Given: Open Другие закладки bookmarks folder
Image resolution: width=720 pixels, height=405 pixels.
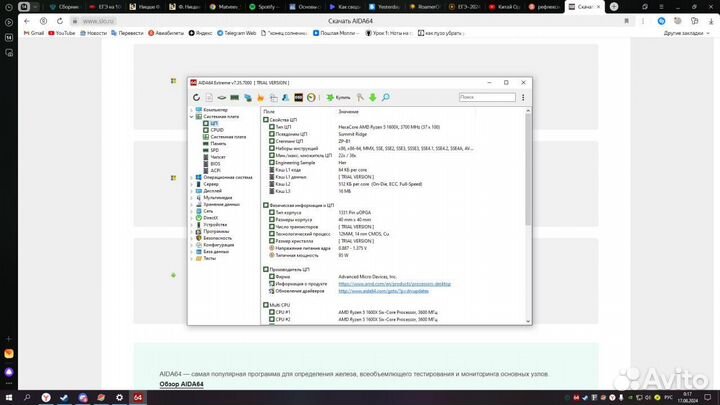Looking at the screenshot, I should click(x=686, y=33).
